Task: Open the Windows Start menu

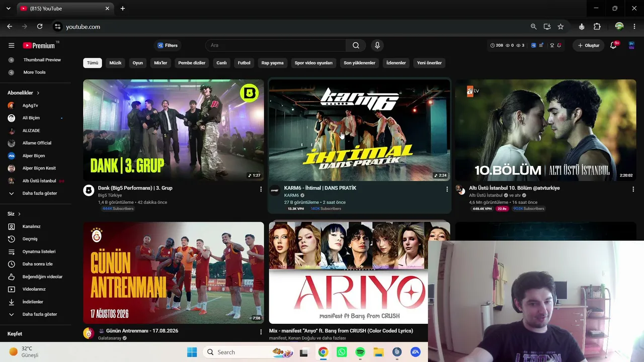Action: pos(192,352)
